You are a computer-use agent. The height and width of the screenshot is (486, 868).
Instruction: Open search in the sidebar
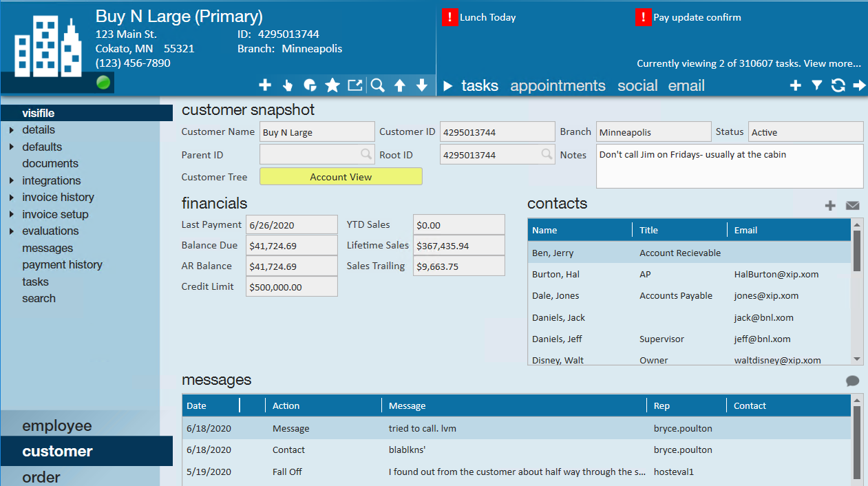39,298
